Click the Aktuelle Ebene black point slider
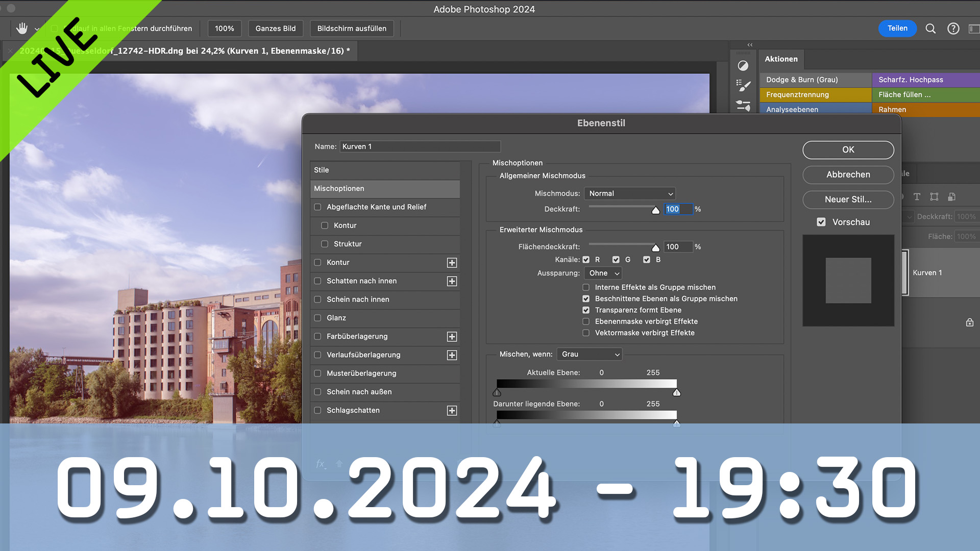Viewport: 980px width, 551px height. [497, 392]
